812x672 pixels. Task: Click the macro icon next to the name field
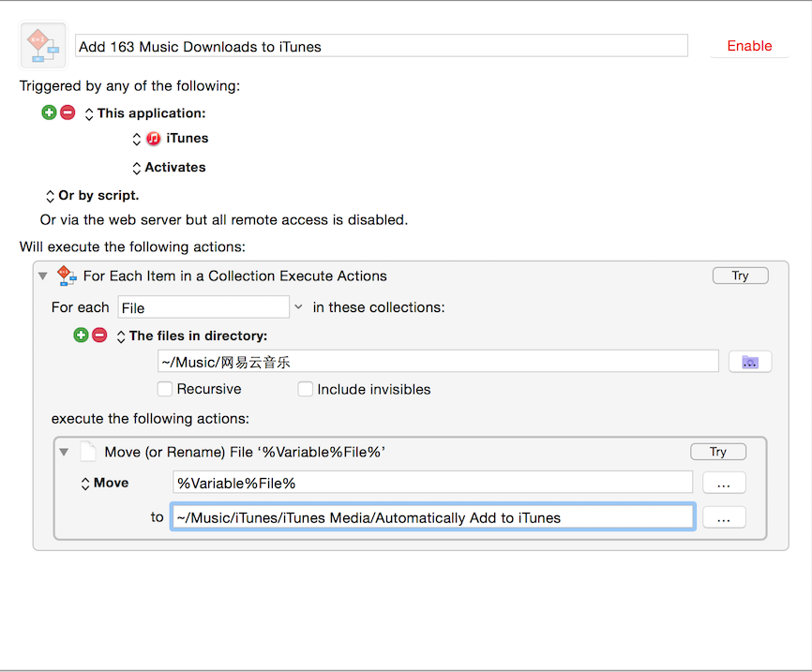(x=43, y=46)
